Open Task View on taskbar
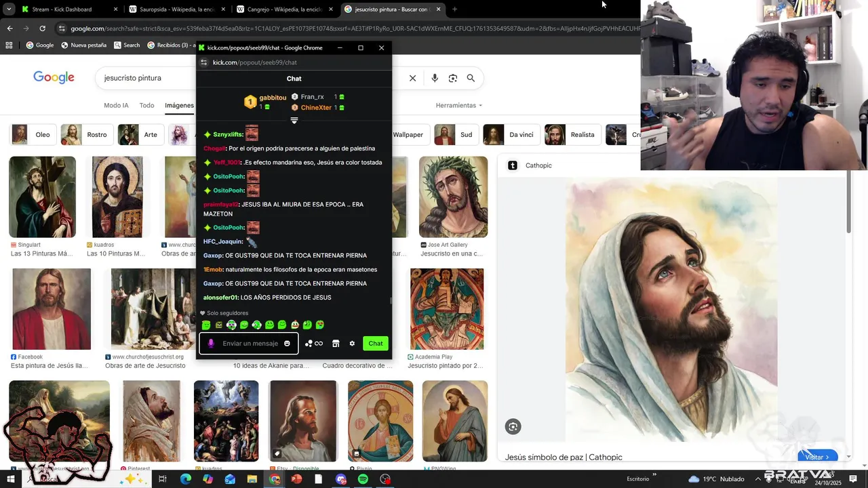This screenshot has height=488, width=868. click(x=163, y=479)
